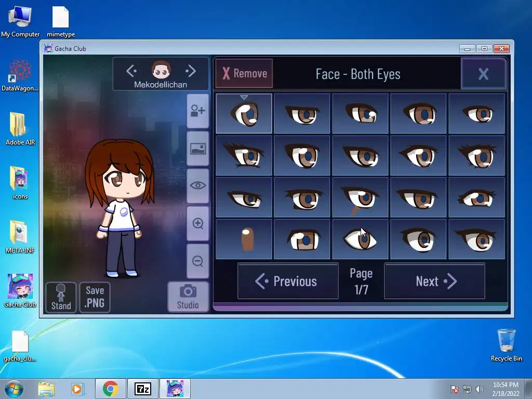Select second eye style in row two
The width and height of the screenshot is (532, 399).
coord(302,156)
